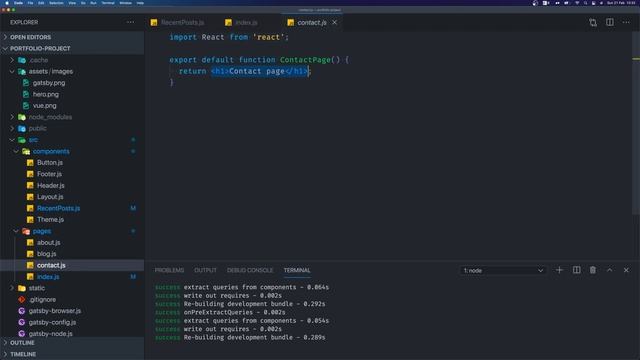Open editor more actions ellipsis
Viewport: 640px width, 360px height.
pyautogui.click(x=626, y=22)
